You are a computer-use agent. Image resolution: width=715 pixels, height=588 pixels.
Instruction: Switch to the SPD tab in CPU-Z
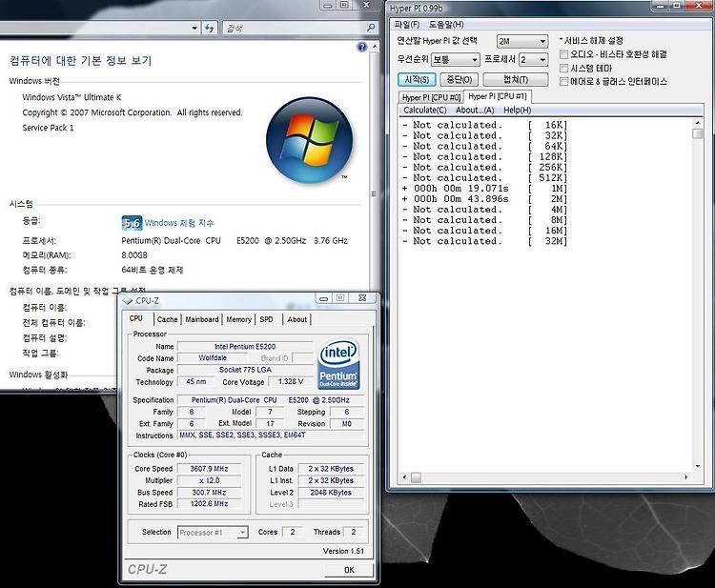click(x=266, y=319)
